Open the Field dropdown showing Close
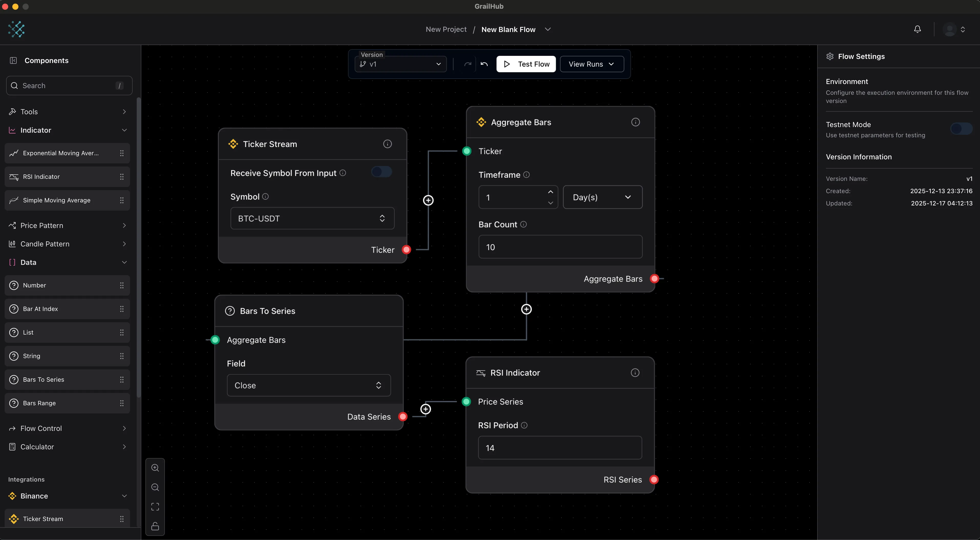980x540 pixels. pyautogui.click(x=308, y=385)
